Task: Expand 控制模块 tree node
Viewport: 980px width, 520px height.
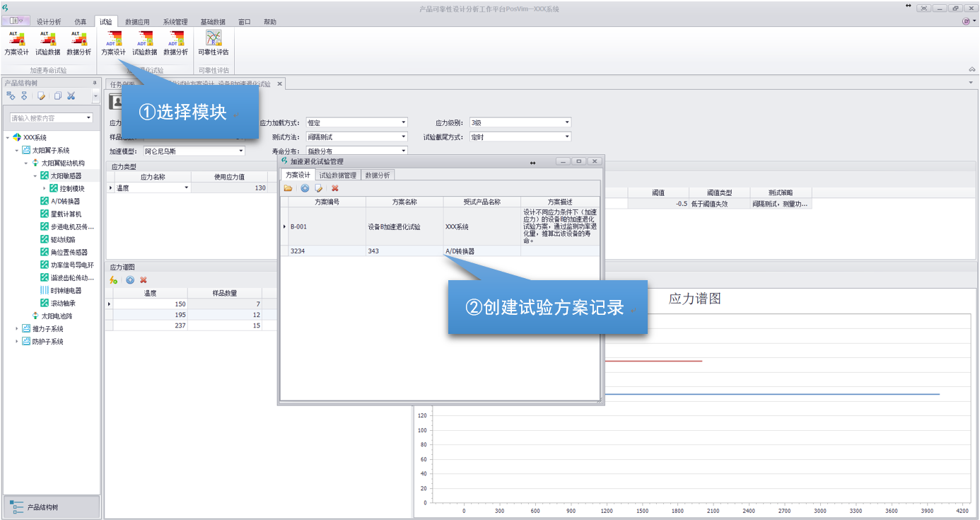Action: (x=45, y=189)
